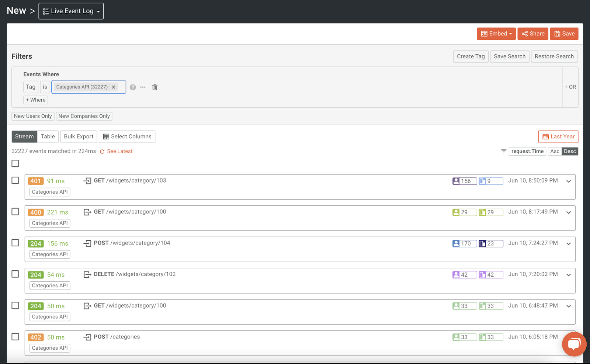The height and width of the screenshot is (364, 590).
Task: Check the checkbox beside the 204 POST event
Action: coord(15,243)
